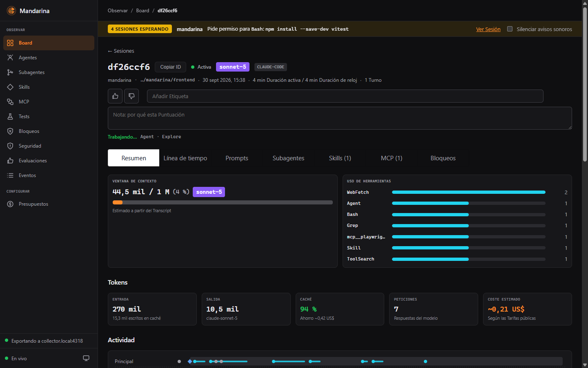Rate the session with thumbs up
Screen dimensions: 588x368
tap(115, 96)
